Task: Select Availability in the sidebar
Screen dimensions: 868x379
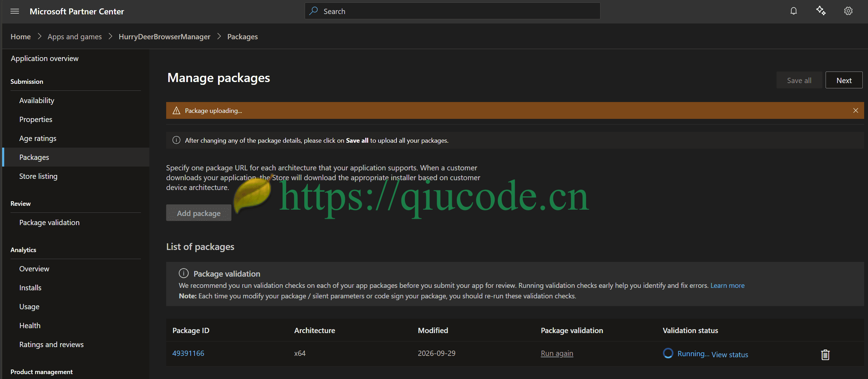Action: [x=37, y=100]
